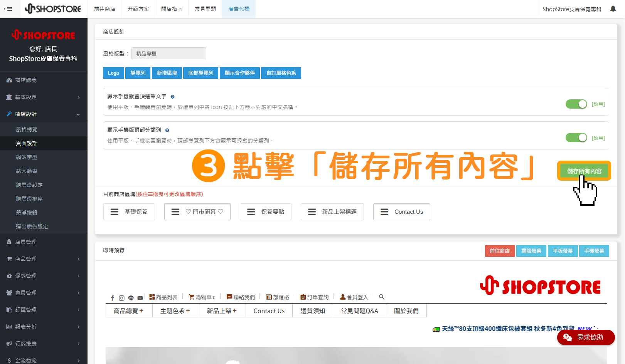Screen dimensions: 625x364
Task: Click chat bubble icon on 尋求協助
Action: click(x=567, y=337)
